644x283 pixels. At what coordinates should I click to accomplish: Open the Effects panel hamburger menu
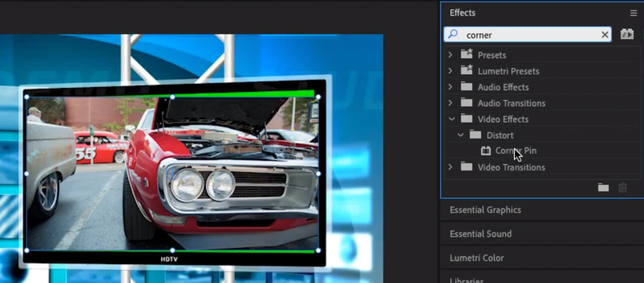coord(633,13)
